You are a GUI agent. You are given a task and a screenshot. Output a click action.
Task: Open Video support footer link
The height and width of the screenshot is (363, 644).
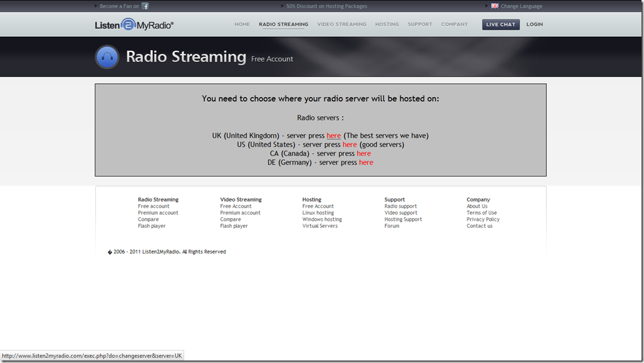click(401, 213)
